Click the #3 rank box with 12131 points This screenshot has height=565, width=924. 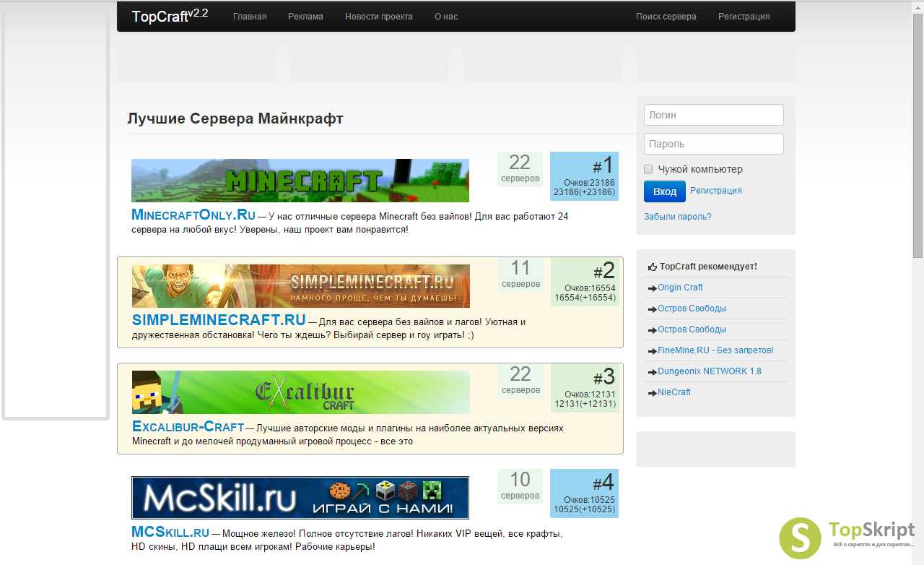[585, 388]
